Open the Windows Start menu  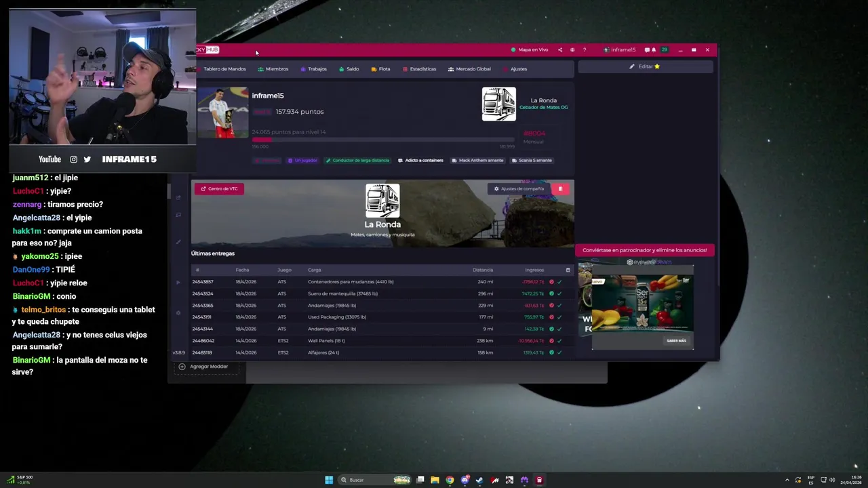329,480
